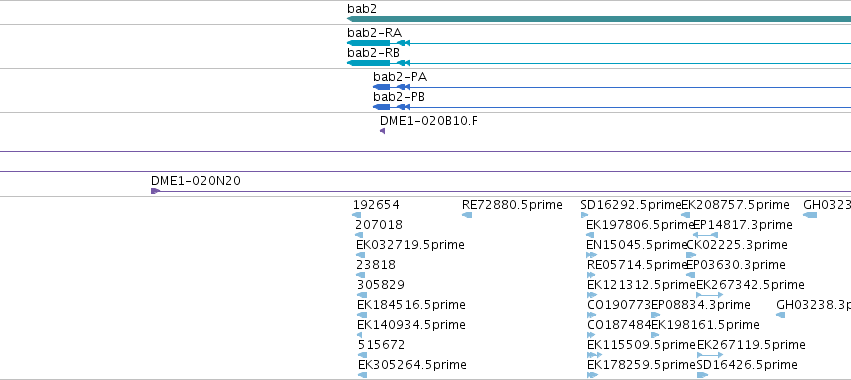Select the 192654 EST arrow glyph
Viewport: 851px width, 380px height.
pos(357,215)
